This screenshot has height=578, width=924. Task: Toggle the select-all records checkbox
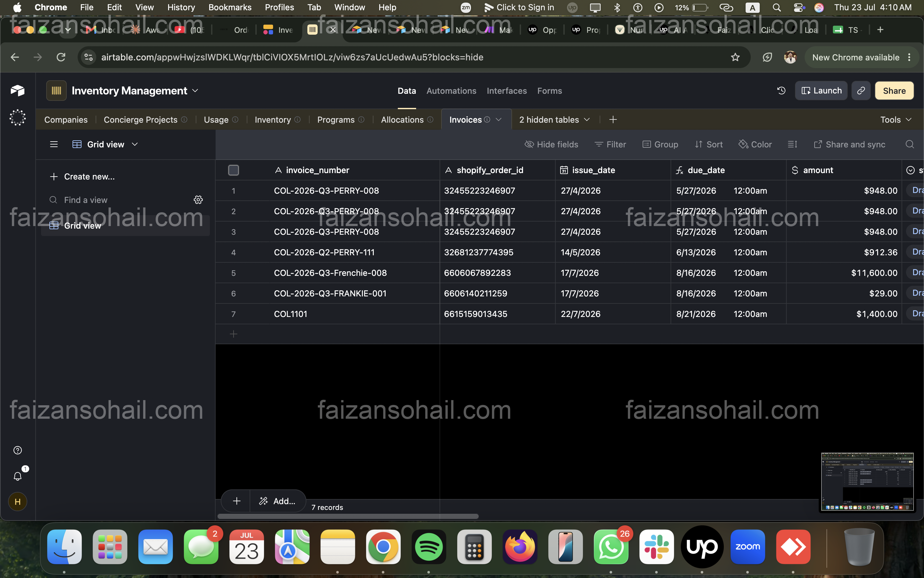(x=233, y=170)
